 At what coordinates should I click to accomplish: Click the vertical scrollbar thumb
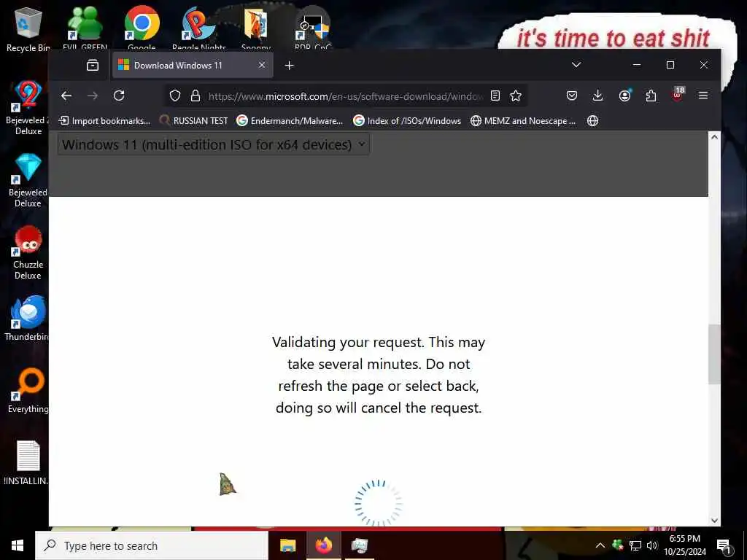pos(714,354)
